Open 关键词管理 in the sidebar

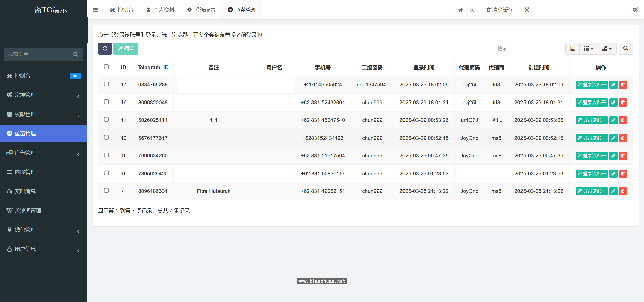pyautogui.click(x=28, y=211)
